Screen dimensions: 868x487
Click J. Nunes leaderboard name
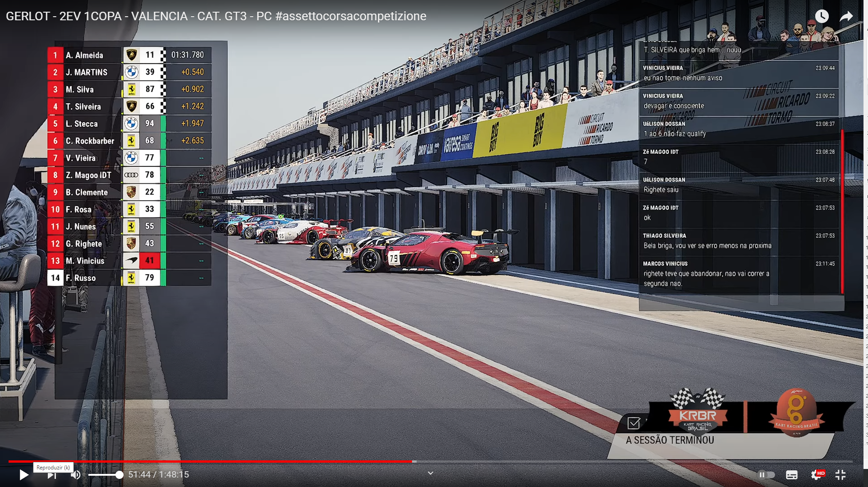tap(81, 226)
